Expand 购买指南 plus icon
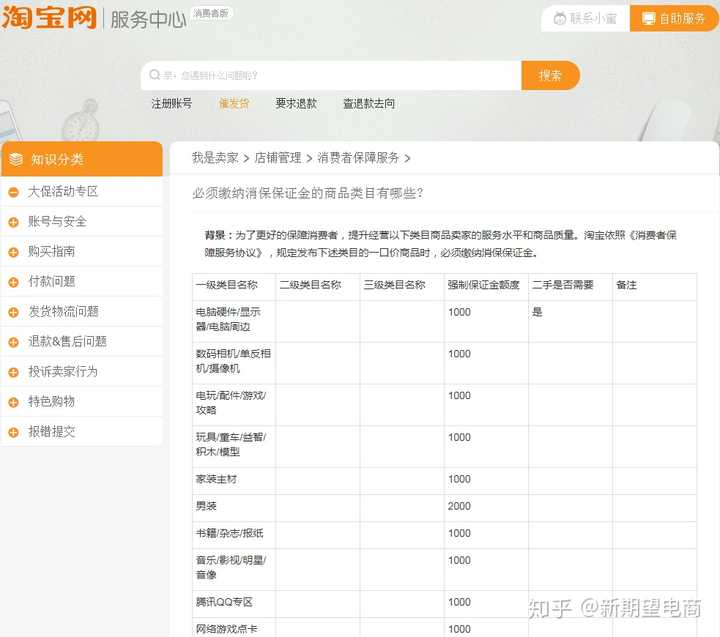 (x=13, y=252)
